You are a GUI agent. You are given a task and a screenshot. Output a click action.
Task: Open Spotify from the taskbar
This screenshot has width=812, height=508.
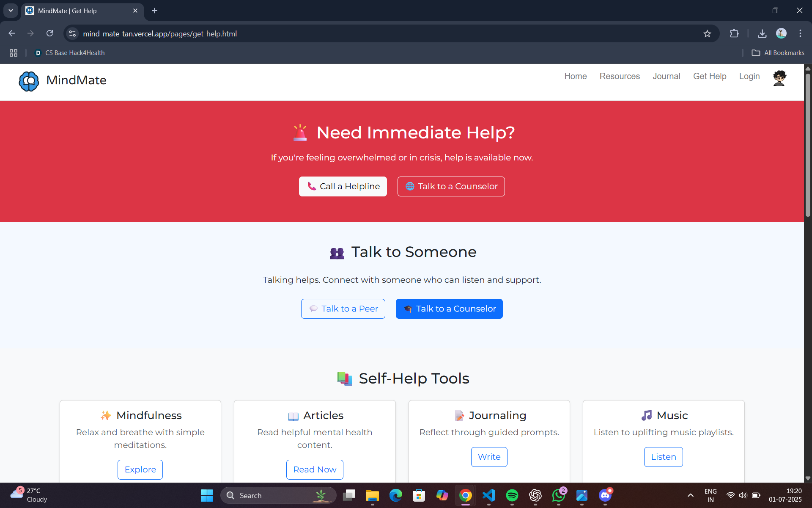512,495
